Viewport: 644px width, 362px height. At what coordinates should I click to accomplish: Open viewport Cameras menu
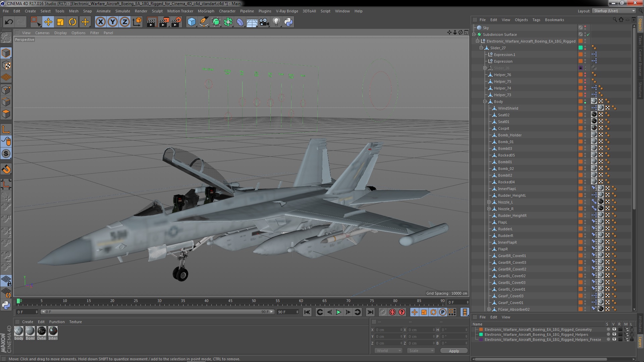pyautogui.click(x=42, y=33)
